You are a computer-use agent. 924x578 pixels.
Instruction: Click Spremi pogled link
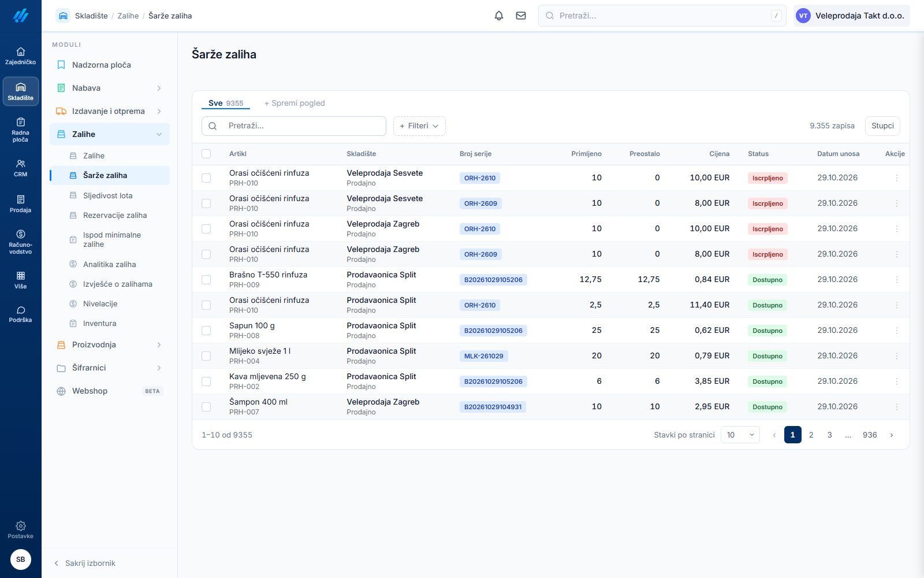[295, 103]
